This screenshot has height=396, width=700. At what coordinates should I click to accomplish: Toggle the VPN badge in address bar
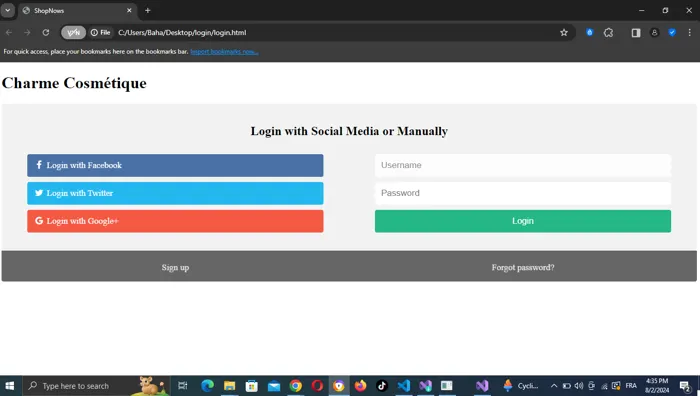[73, 33]
